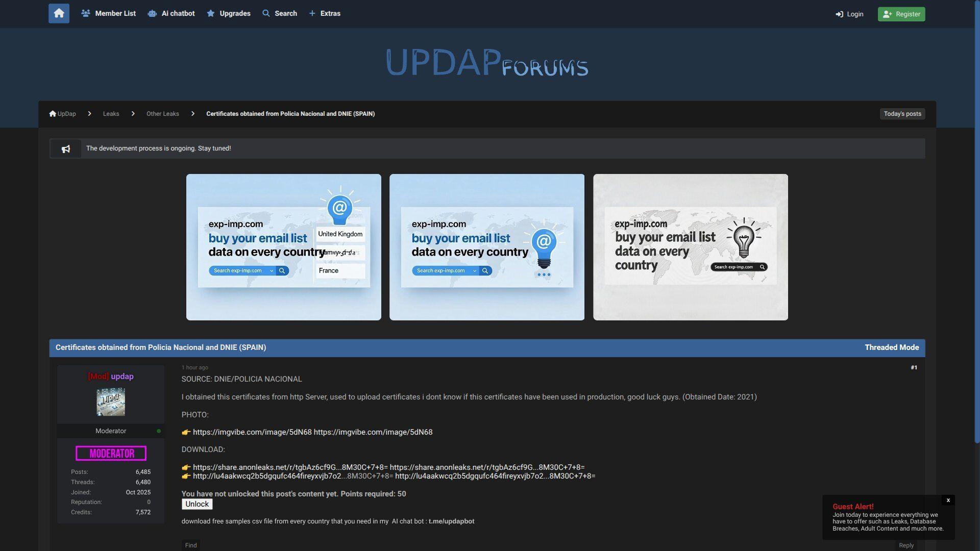Click the green Register button
The image size is (980, 551).
(901, 14)
